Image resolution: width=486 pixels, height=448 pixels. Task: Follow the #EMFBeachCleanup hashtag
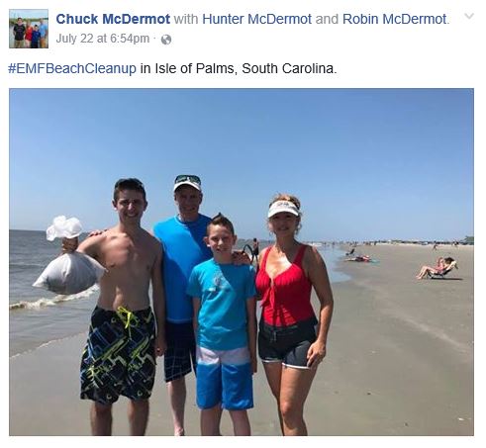[72, 68]
